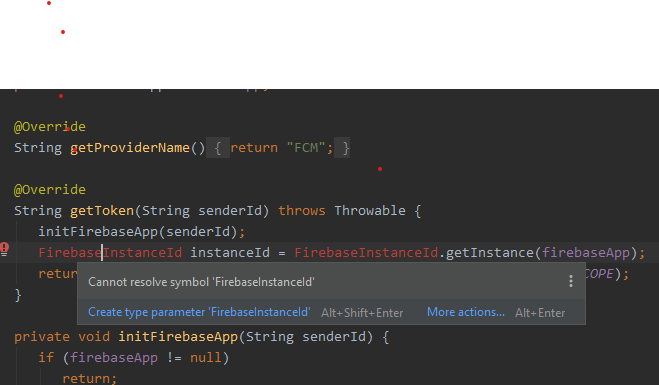Click 'firebaseApp' argument in getInstance call
Viewport: 659px width, 385px height.
pos(585,253)
